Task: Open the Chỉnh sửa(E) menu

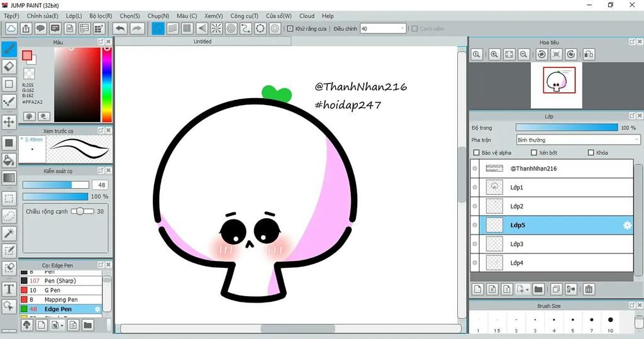Action: pyautogui.click(x=43, y=16)
